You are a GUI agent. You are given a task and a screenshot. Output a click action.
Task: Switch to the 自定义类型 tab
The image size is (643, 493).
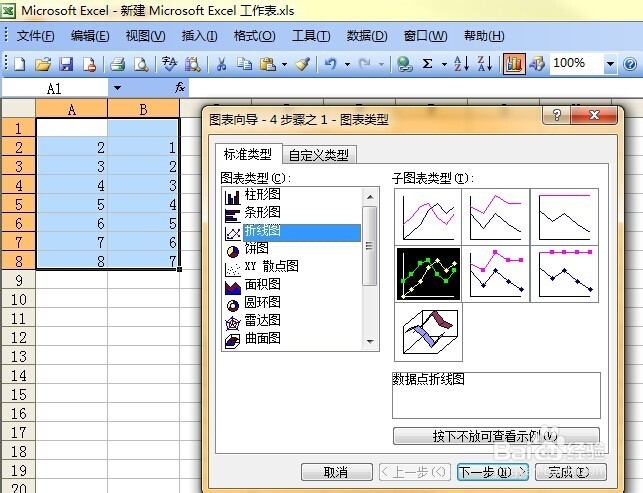[x=319, y=155]
